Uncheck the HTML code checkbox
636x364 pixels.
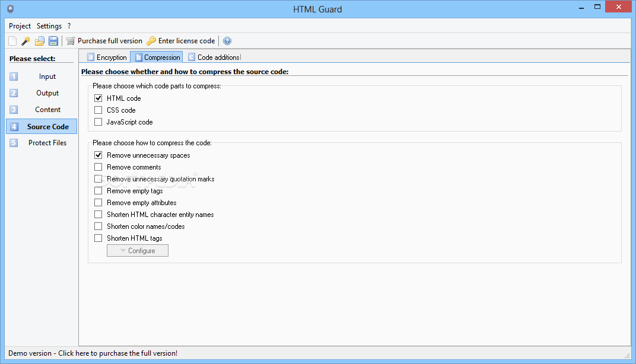tap(98, 98)
